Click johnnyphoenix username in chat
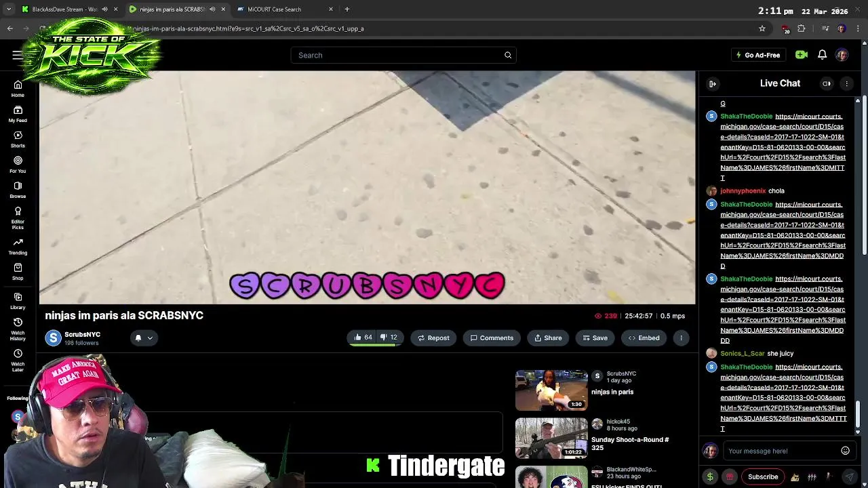 tap(743, 191)
